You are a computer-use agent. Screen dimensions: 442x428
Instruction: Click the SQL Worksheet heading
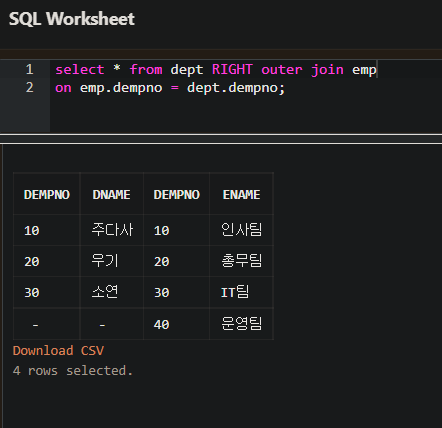(x=72, y=19)
